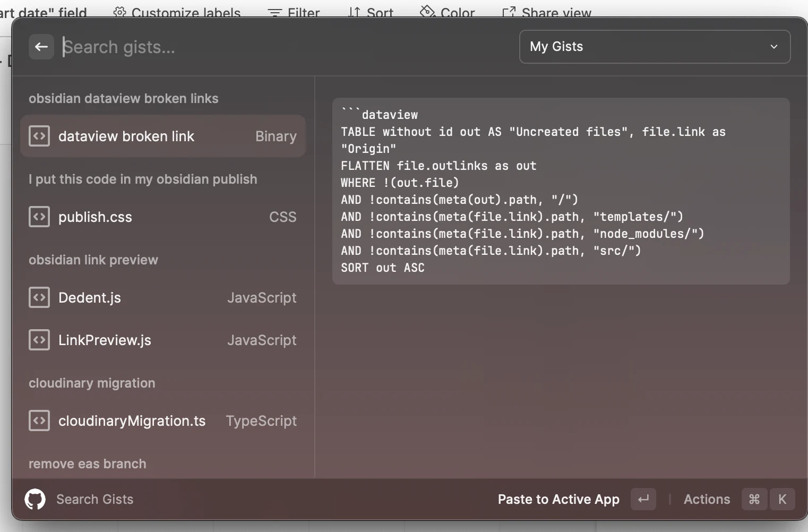Screen dimensions: 808x532
Task: Click the Command key icon
Action: pyautogui.click(x=754, y=499)
